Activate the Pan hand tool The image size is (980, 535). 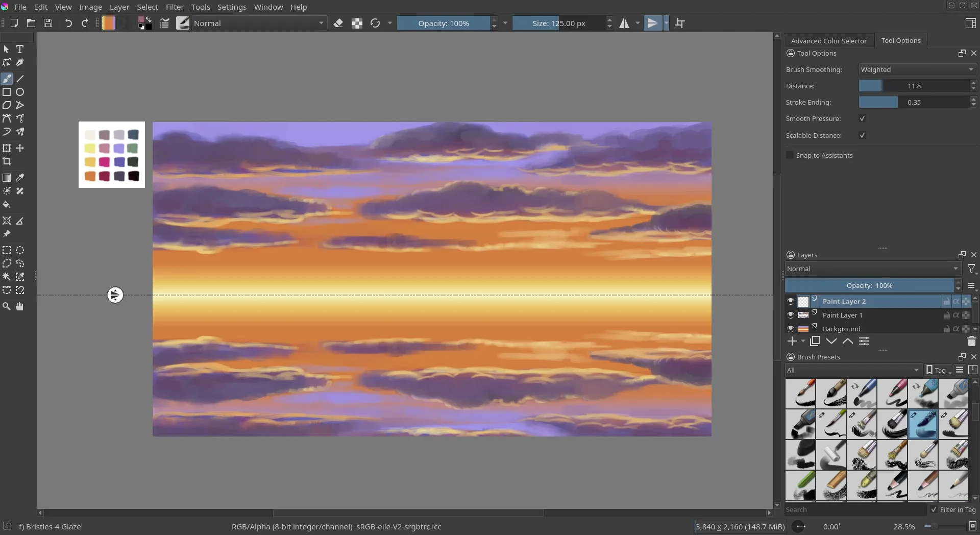(20, 306)
